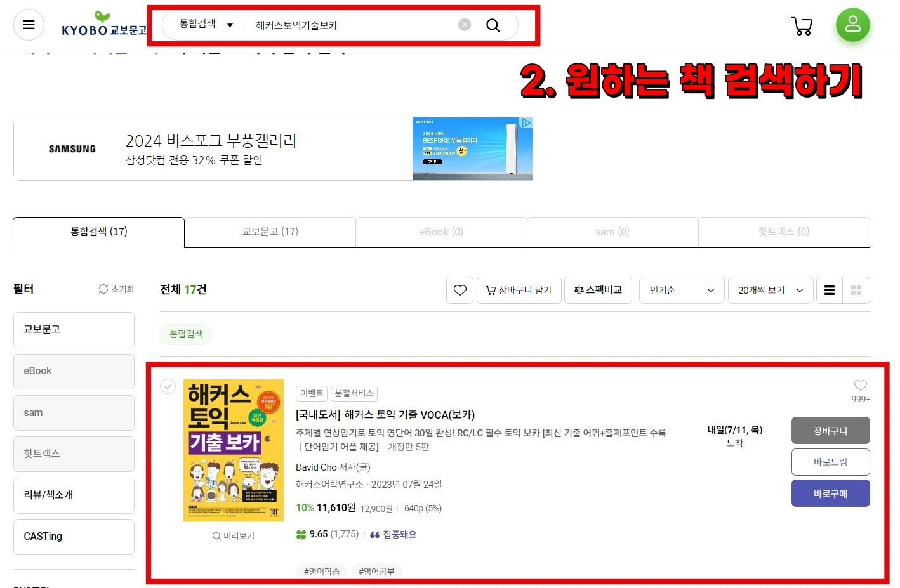The image size is (900, 588).
Task: Click the 집중돼요 review keyword
Action: click(x=399, y=535)
